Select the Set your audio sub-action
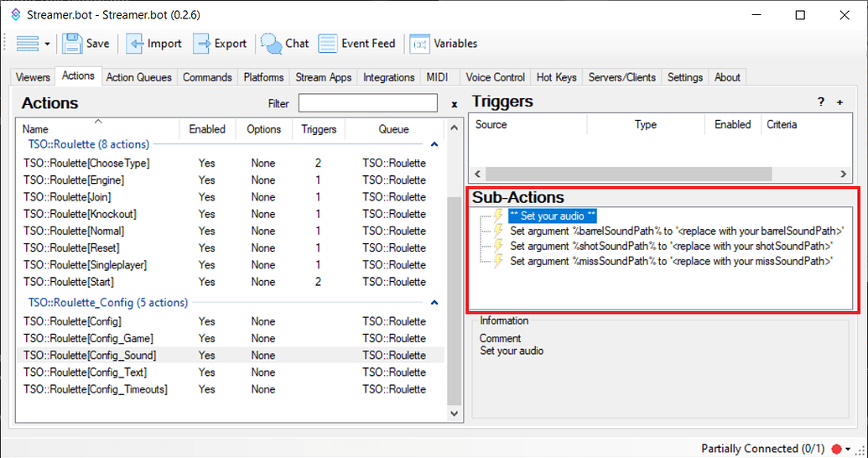The image size is (868, 458). [x=553, y=216]
